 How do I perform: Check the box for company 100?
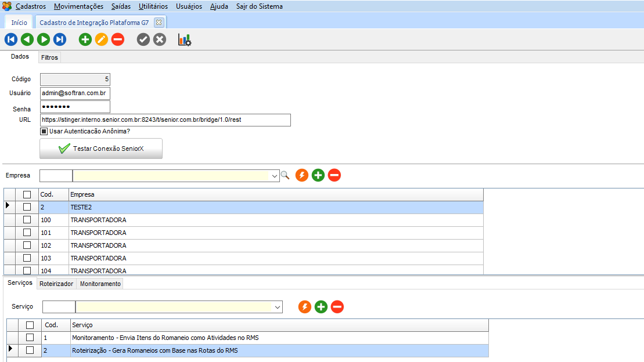(x=27, y=220)
